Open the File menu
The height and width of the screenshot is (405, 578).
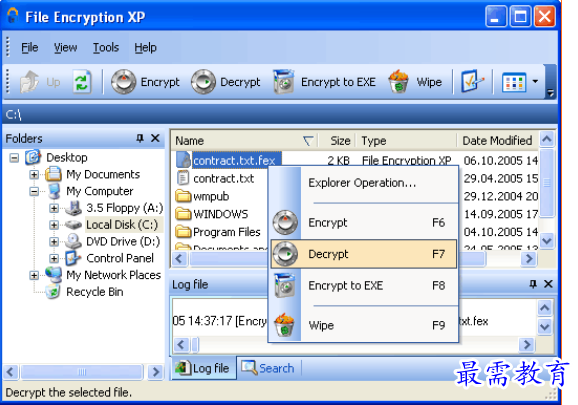tap(29, 48)
